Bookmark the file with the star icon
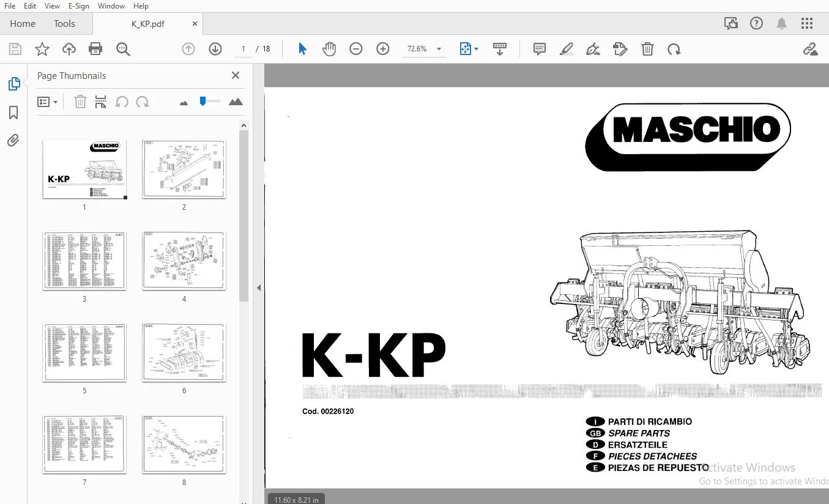This screenshot has width=829, height=504. (x=42, y=50)
